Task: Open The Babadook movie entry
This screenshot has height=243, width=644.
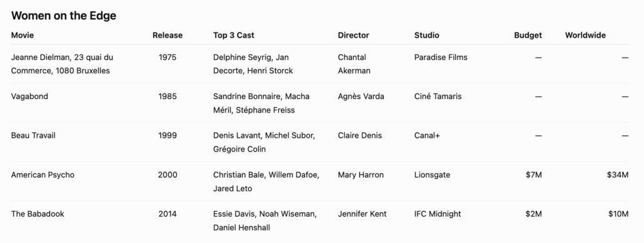Action: pos(38,214)
